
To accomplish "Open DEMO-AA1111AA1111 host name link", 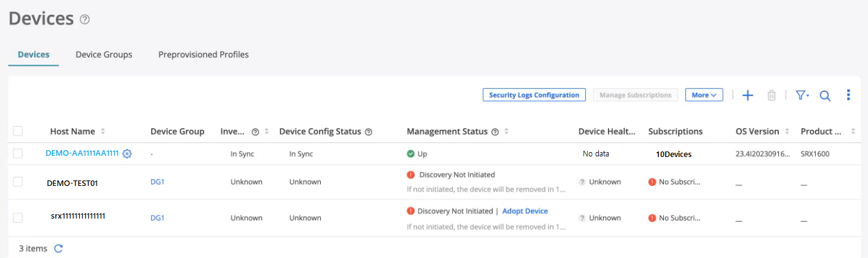I will pyautogui.click(x=82, y=153).
